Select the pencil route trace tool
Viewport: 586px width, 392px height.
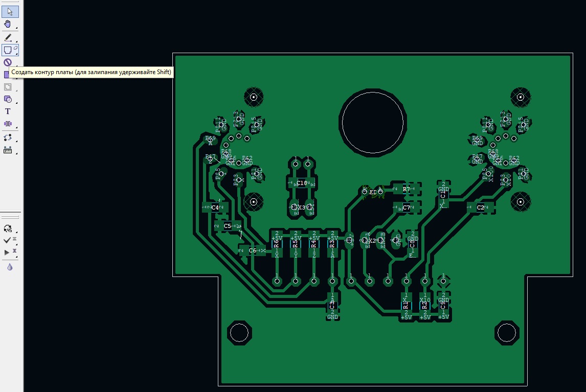point(8,37)
